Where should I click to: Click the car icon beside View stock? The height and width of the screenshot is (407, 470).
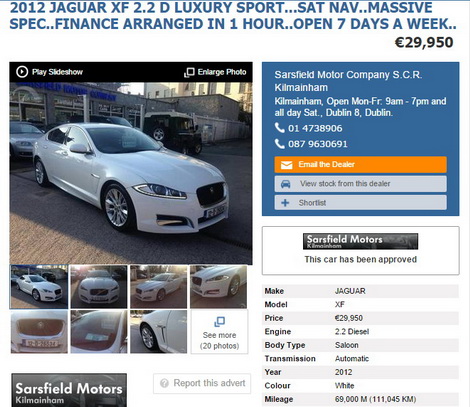[x=286, y=184]
